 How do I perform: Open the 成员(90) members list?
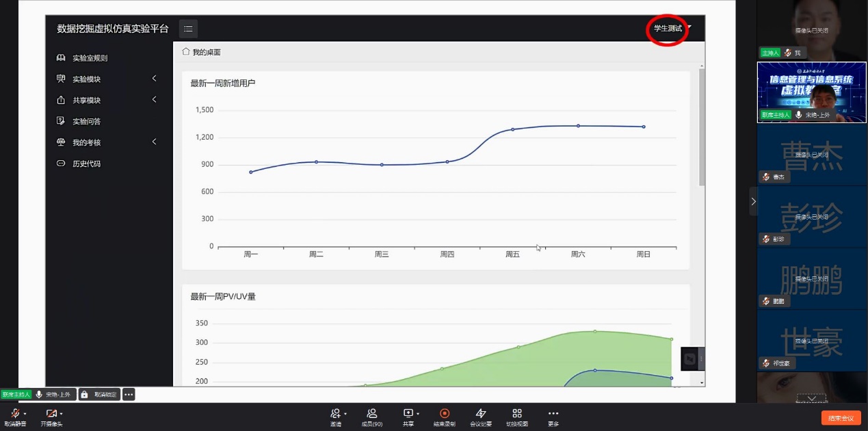[371, 413]
